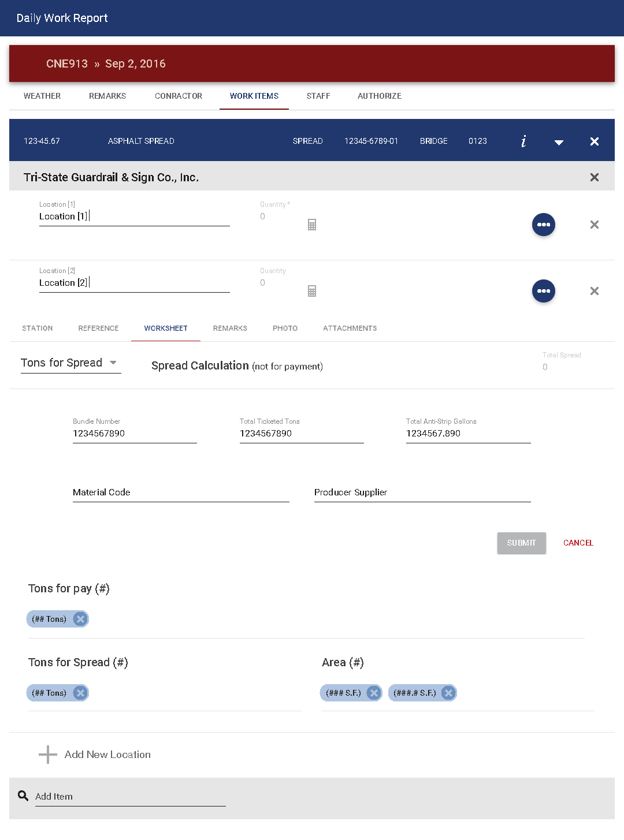Delete the Location [1] row
The width and height of the screenshot is (624, 840).
594,225
